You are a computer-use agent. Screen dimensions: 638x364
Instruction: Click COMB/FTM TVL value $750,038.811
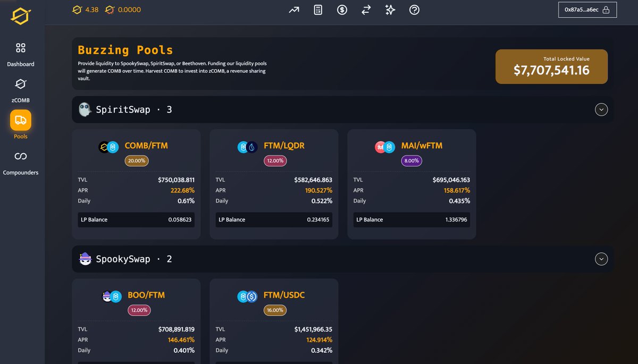(176, 180)
